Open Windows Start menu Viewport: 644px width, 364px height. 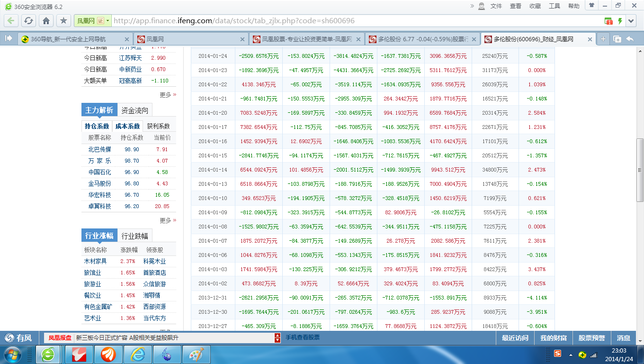(x=12, y=355)
